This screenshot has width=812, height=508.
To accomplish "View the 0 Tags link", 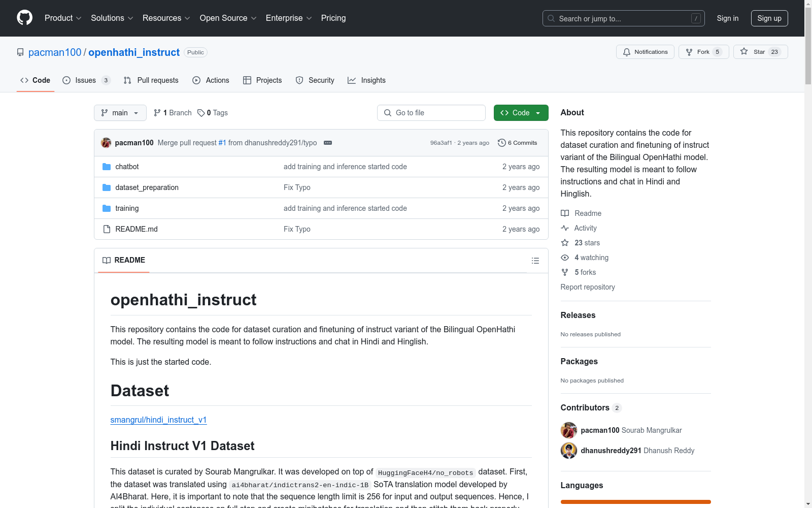I will [213, 113].
